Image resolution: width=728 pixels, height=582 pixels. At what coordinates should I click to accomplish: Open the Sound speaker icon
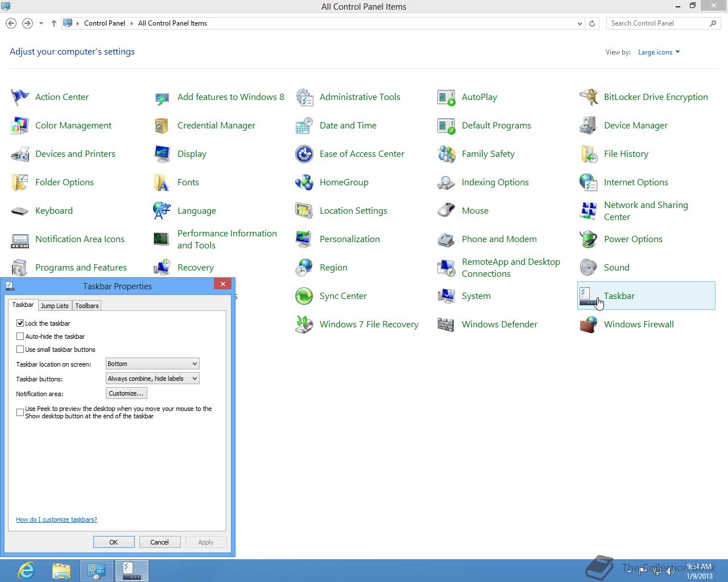click(x=589, y=268)
